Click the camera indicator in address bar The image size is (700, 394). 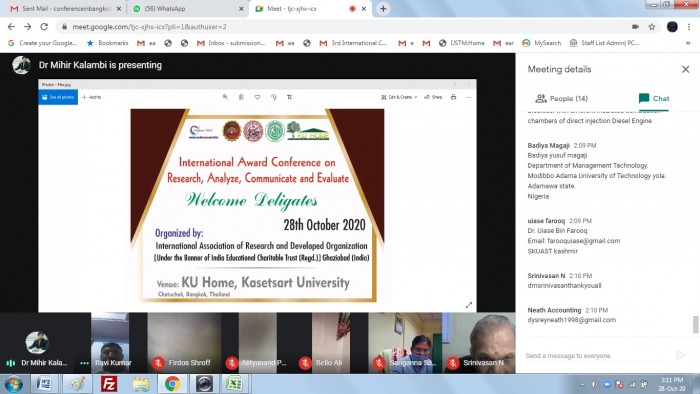(635, 27)
